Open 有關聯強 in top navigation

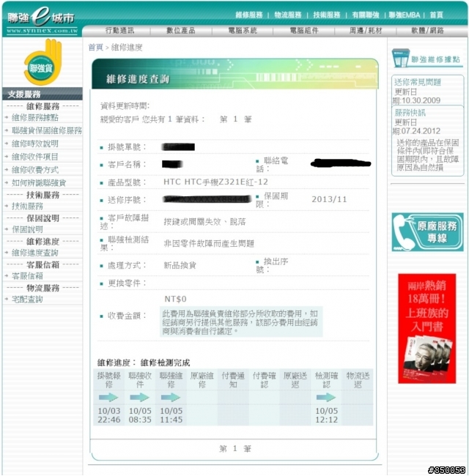366,15
